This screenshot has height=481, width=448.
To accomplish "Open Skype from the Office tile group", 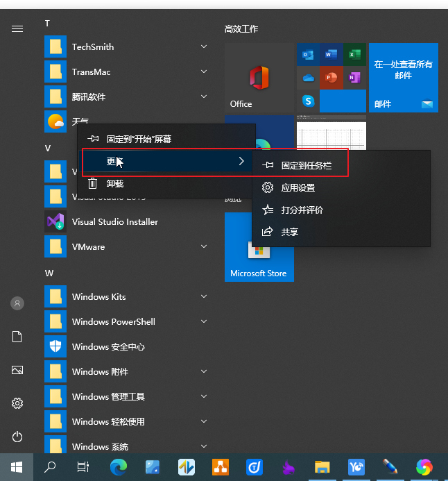I will click(x=309, y=101).
